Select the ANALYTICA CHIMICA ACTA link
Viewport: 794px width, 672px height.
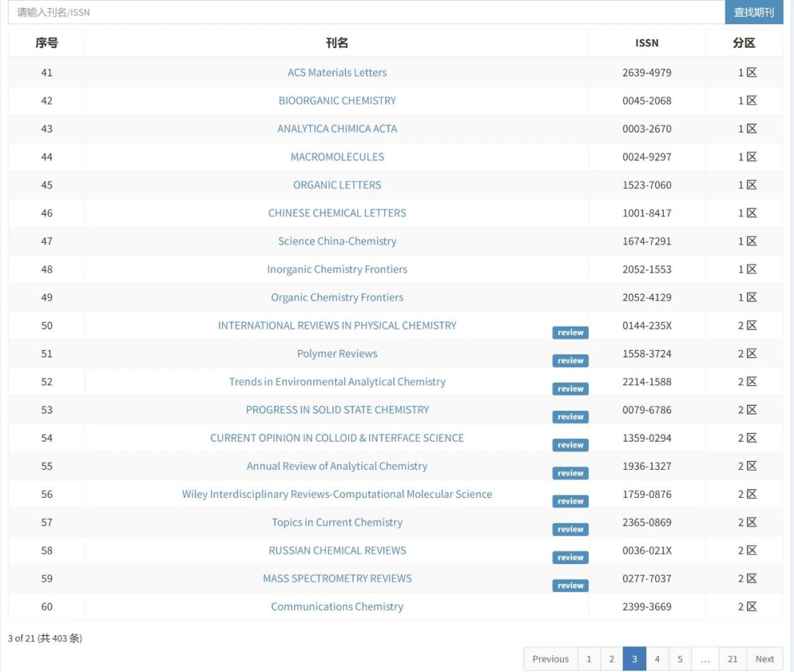pyautogui.click(x=337, y=129)
